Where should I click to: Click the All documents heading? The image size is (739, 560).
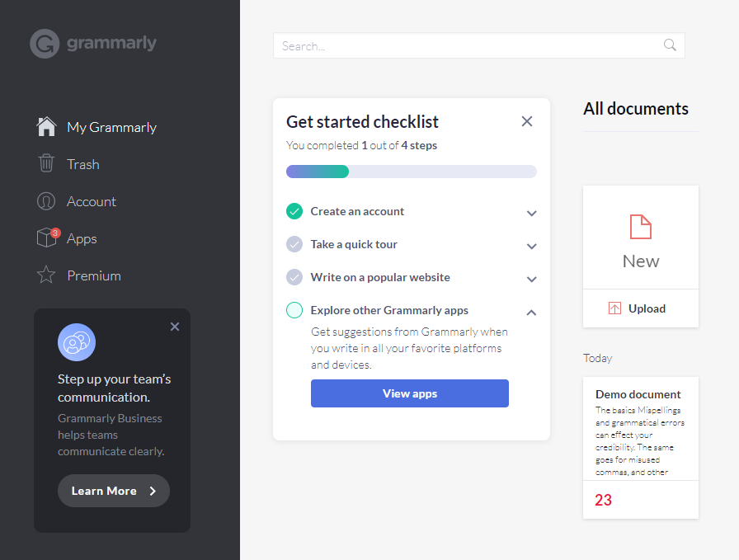point(636,109)
